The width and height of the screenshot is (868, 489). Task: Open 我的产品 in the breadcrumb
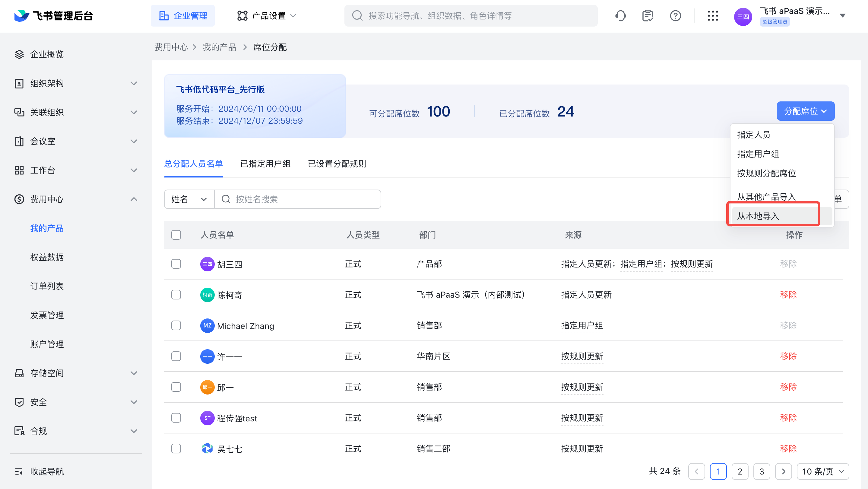point(219,47)
